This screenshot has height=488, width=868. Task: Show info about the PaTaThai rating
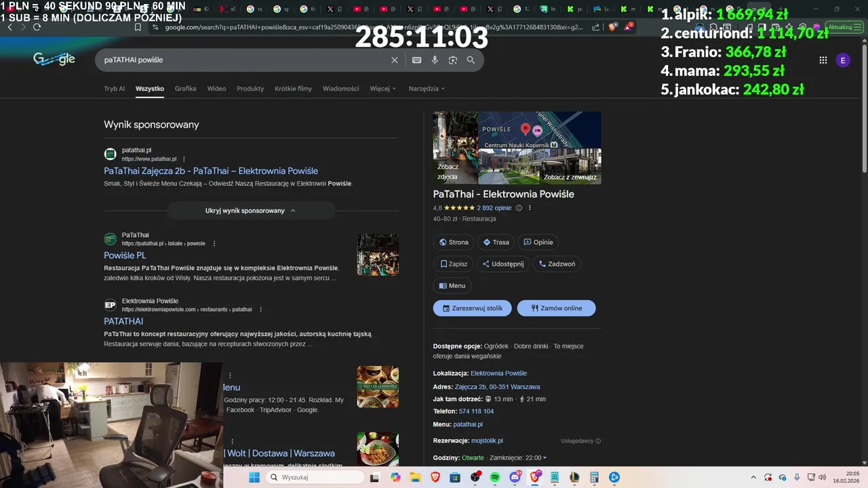pos(519,208)
